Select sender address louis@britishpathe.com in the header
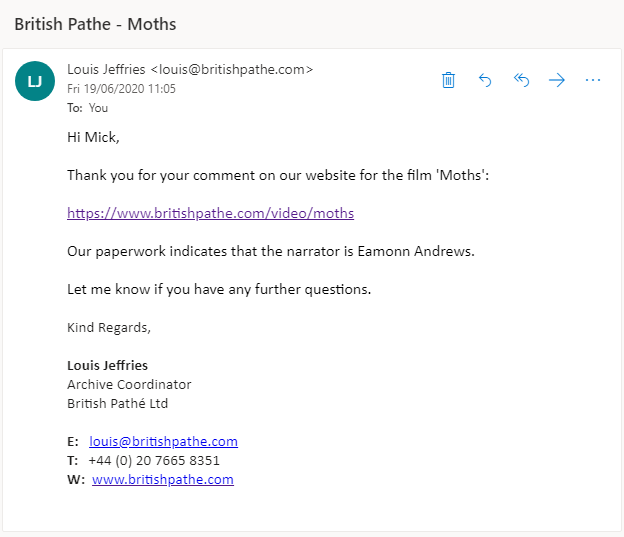 pos(232,70)
